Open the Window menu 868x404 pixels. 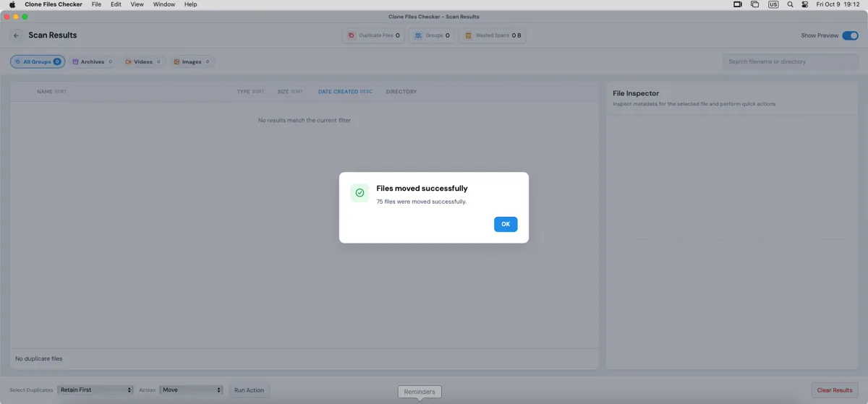[164, 4]
